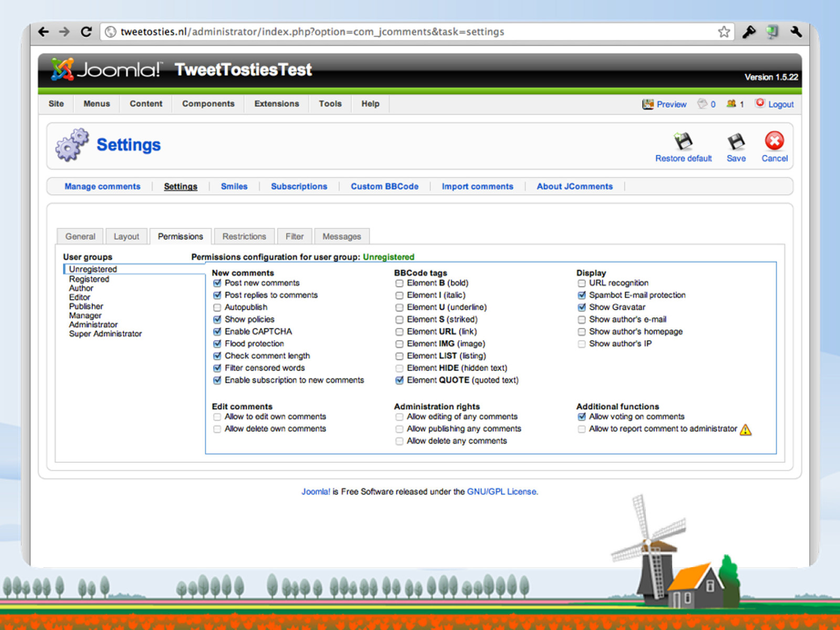Select Publisher user group

pos(86,306)
